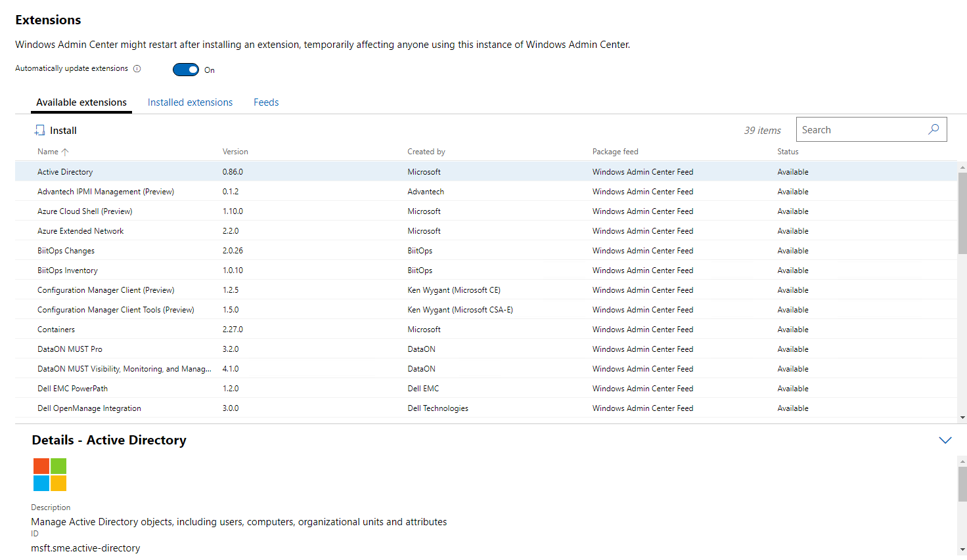
Task: Select the Azure Cloud Shell (Preview) extension
Action: pos(84,211)
